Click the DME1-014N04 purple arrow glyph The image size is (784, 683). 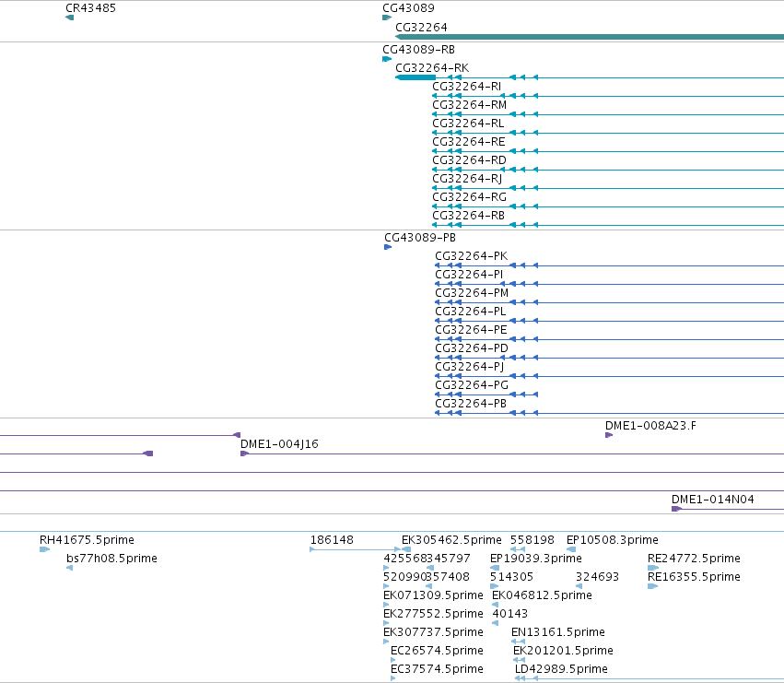(676, 509)
